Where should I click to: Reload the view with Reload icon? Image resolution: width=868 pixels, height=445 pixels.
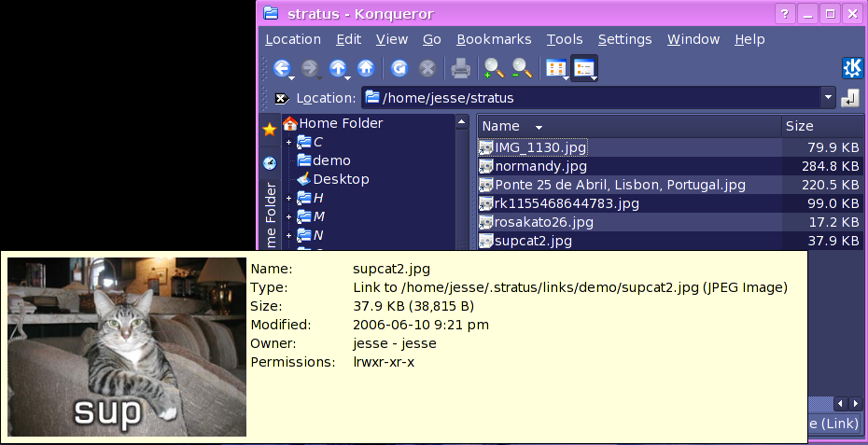[399, 68]
